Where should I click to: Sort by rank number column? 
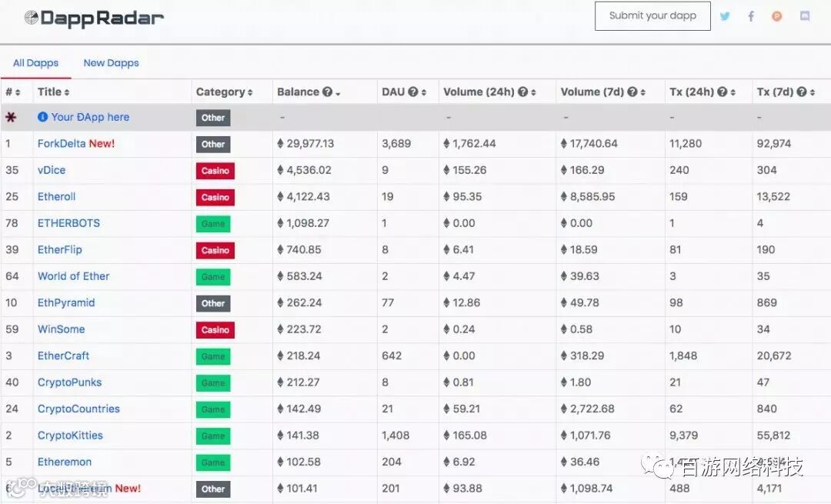13,92
